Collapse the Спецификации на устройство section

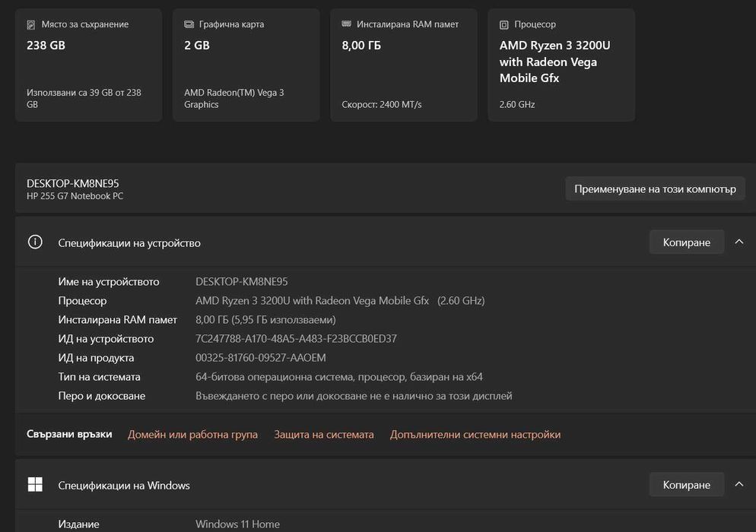[739, 242]
